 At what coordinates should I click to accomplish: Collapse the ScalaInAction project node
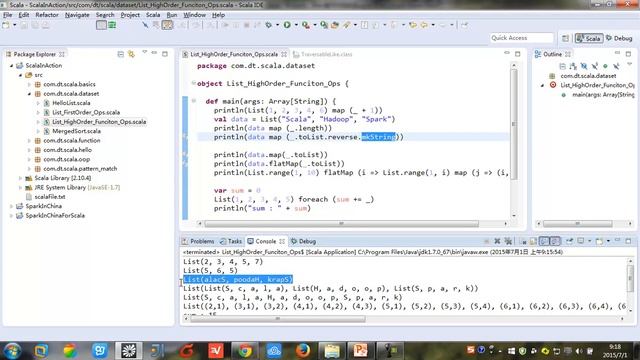tap(11, 65)
